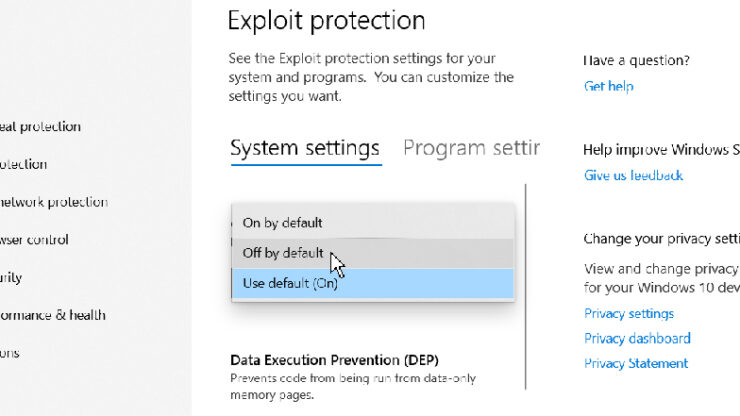
Task: Open Device security sidebar item
Action: pos(12,278)
